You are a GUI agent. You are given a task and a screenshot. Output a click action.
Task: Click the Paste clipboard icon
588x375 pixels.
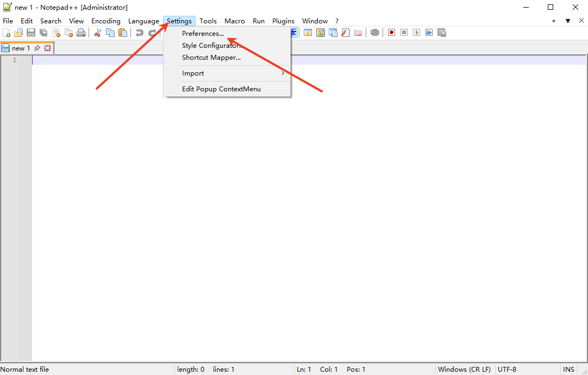pyautogui.click(x=123, y=33)
